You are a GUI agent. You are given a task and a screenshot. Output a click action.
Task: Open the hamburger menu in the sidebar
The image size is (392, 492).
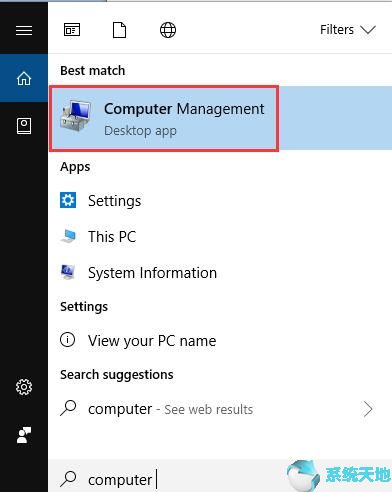point(24,30)
